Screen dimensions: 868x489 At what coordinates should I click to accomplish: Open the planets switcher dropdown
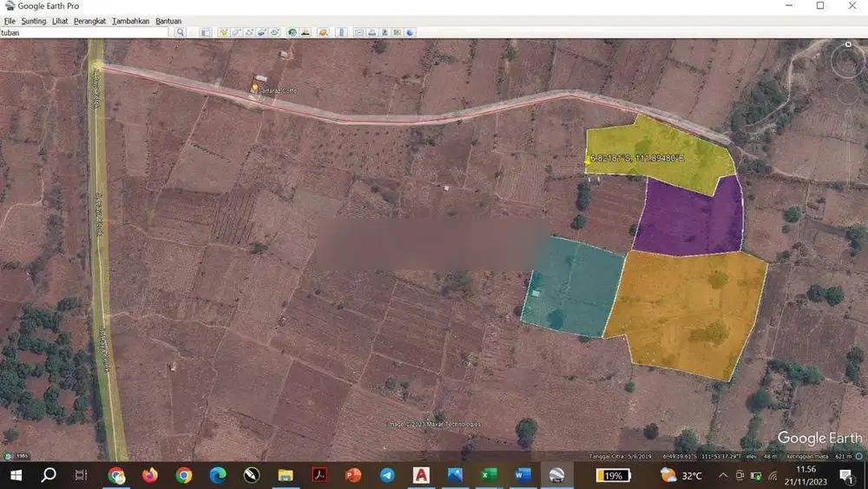click(323, 32)
